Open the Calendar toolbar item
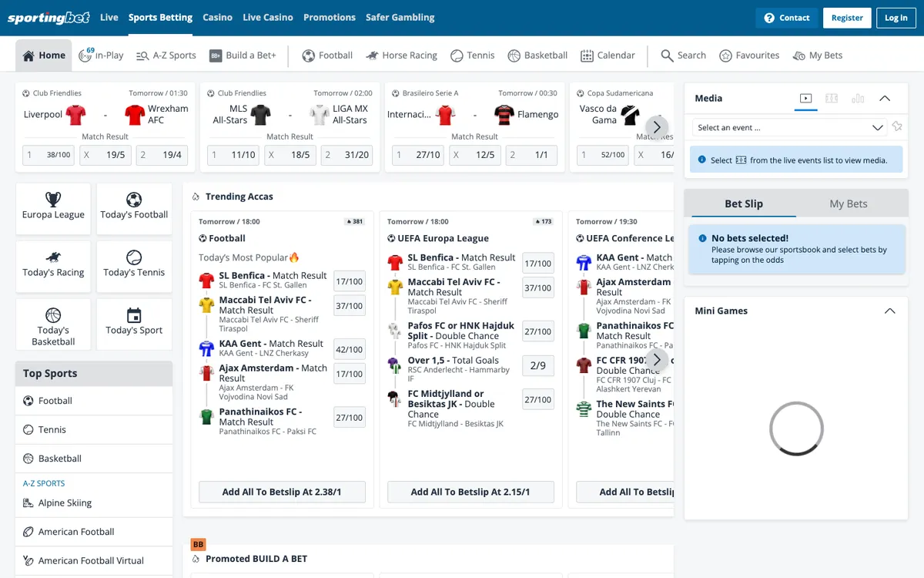The width and height of the screenshot is (924, 578). point(608,55)
